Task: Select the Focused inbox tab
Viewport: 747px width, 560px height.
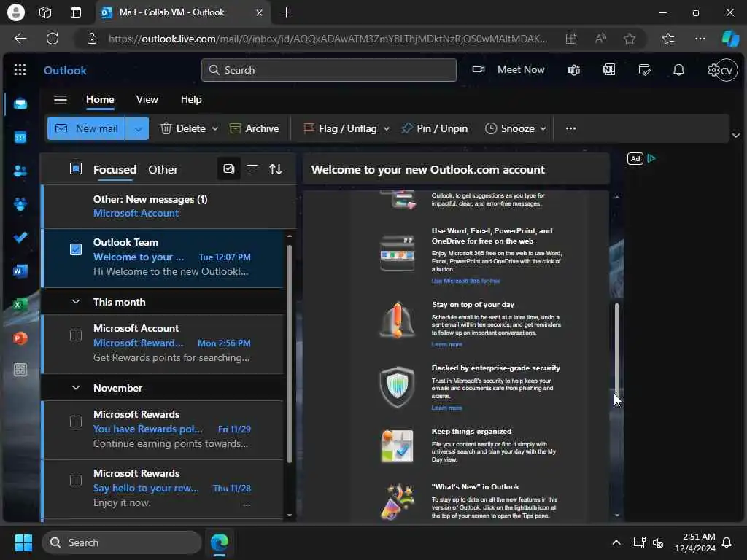Action: tap(115, 169)
